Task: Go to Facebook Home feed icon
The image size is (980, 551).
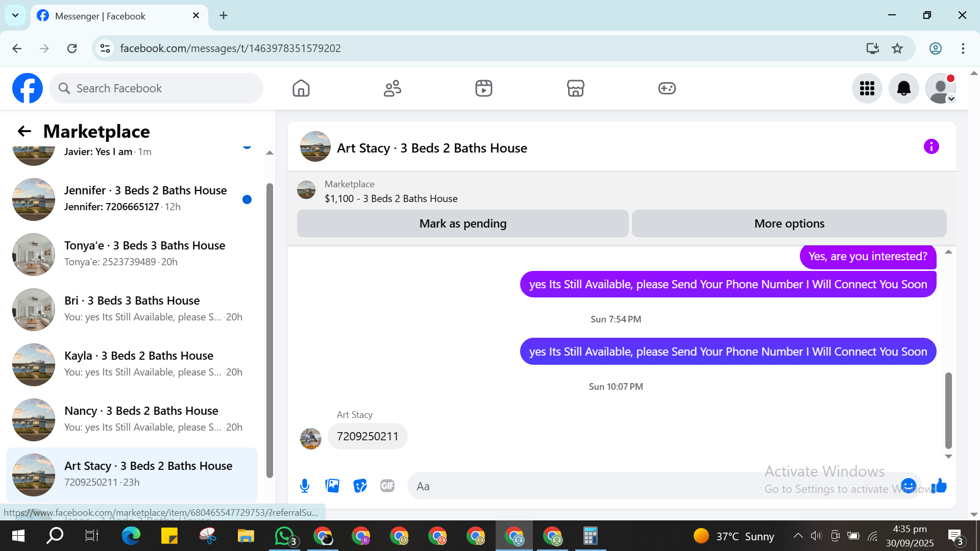Action: tap(301, 88)
